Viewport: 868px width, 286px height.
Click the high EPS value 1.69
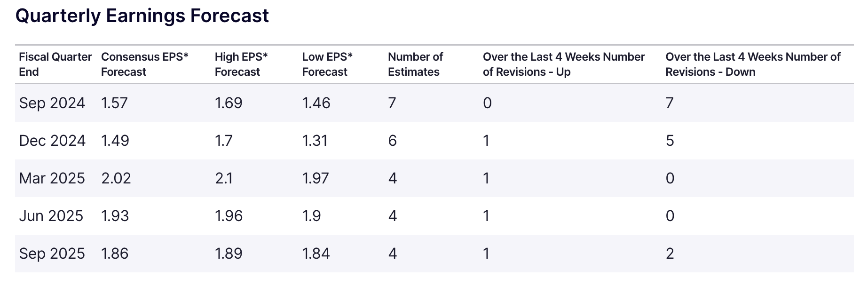(229, 103)
